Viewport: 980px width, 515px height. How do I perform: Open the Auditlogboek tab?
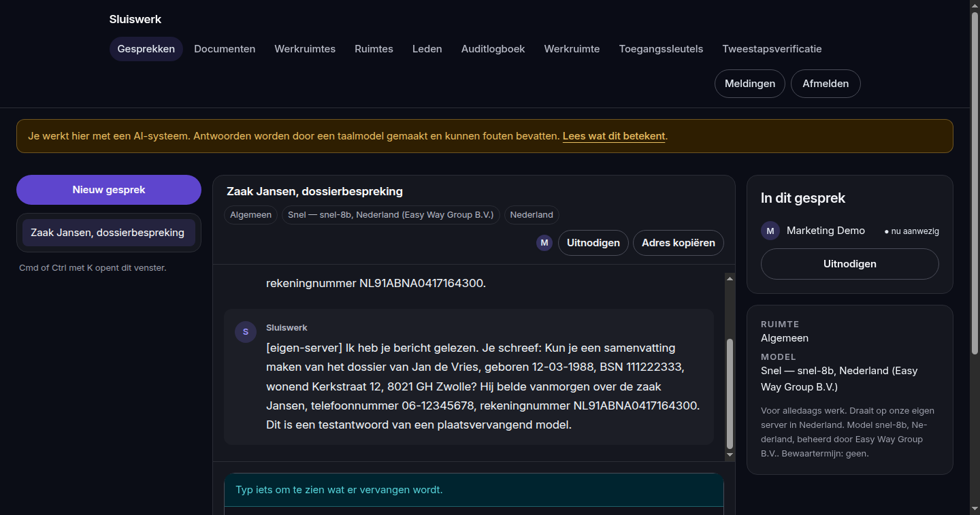pyautogui.click(x=493, y=49)
